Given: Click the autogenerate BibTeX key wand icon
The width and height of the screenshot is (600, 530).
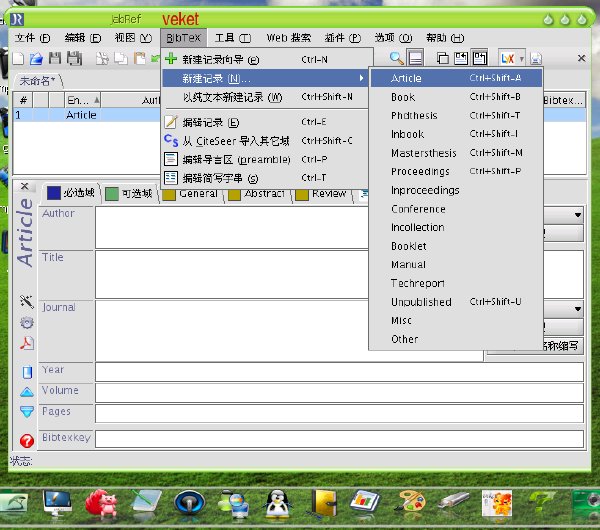Looking at the screenshot, I should 27,302.
